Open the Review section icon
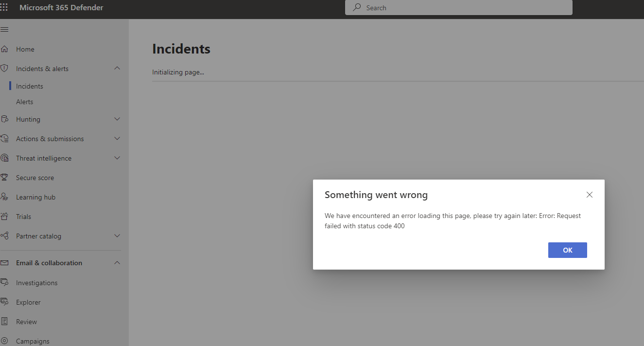Image resolution: width=644 pixels, height=346 pixels. [5, 321]
